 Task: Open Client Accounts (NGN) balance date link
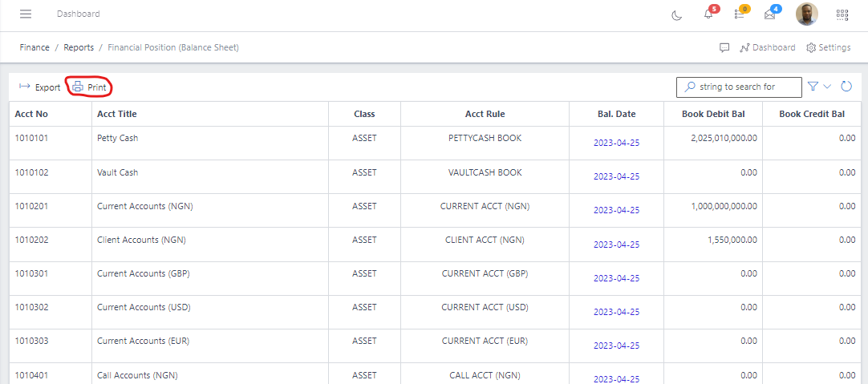tap(616, 245)
